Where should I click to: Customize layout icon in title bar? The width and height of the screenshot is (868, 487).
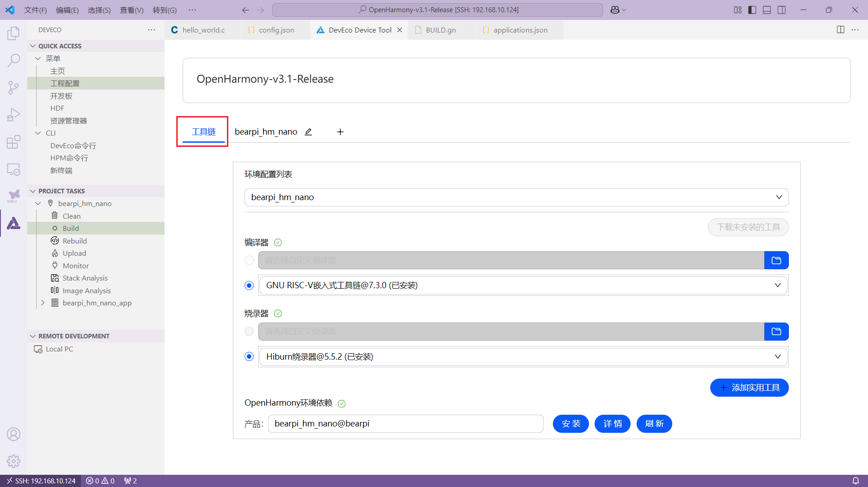[738, 10]
